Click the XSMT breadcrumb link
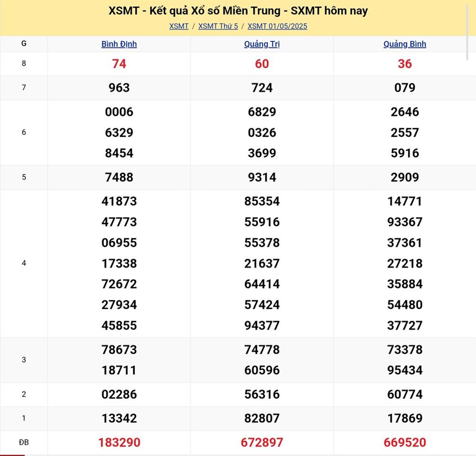 179,26
